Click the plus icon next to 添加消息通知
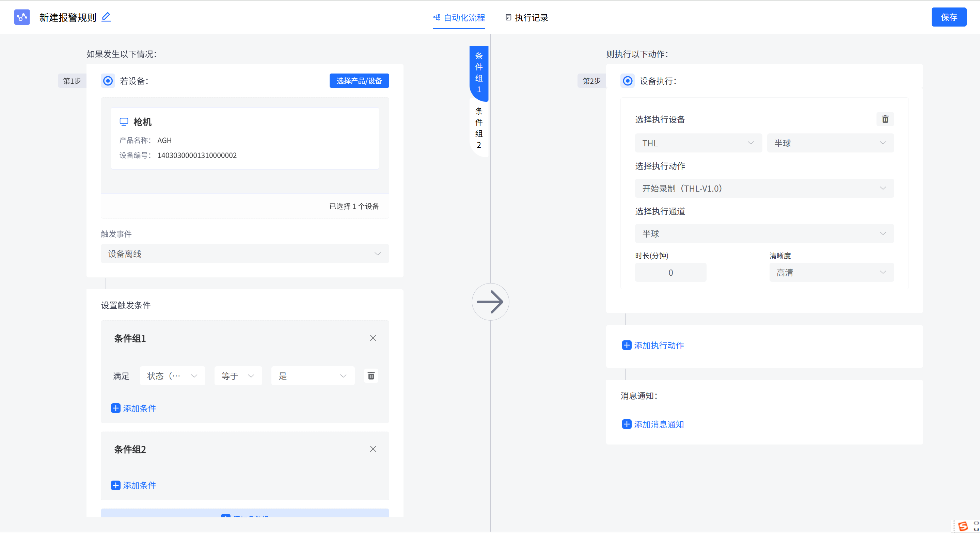Screen dimensions: 980x533 click(627, 424)
